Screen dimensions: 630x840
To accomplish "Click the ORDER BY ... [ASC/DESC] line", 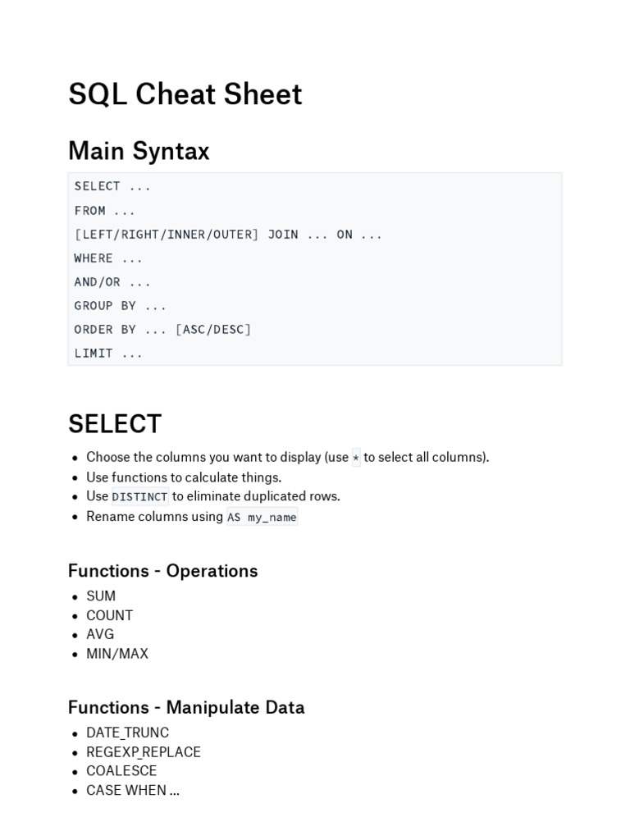I will 162,330.
